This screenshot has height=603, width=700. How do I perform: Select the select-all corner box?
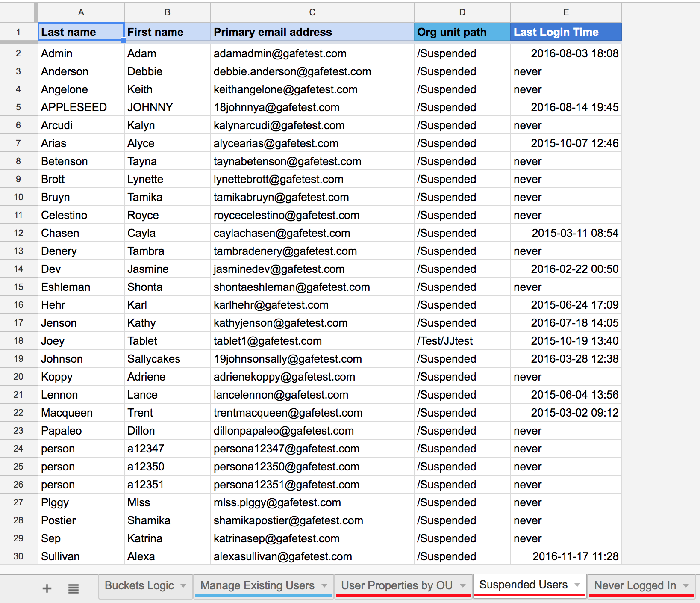(18, 12)
